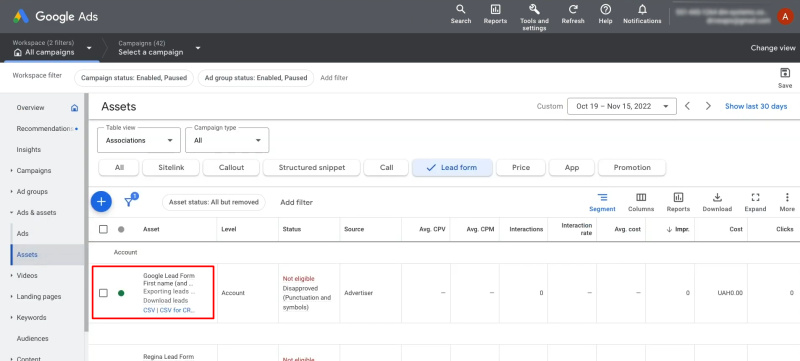Click Add filter in workspace filter bar
This screenshot has height=361, width=800.
334,78
